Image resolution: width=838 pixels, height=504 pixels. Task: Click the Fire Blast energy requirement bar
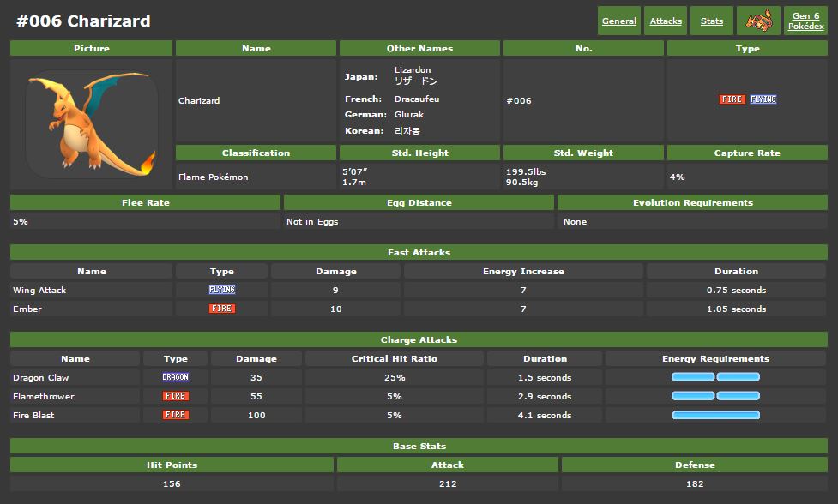click(715, 415)
